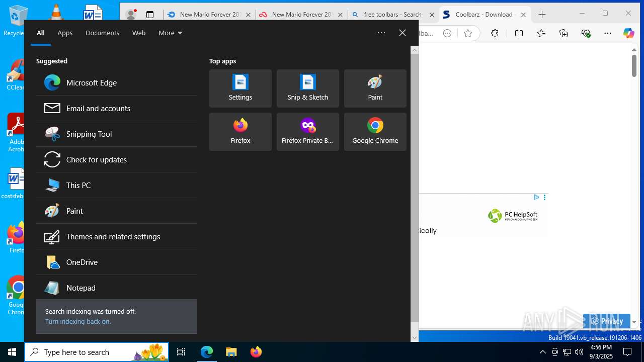Switch to the All search tab
Screen dimensions: 644x362
[41, 33]
